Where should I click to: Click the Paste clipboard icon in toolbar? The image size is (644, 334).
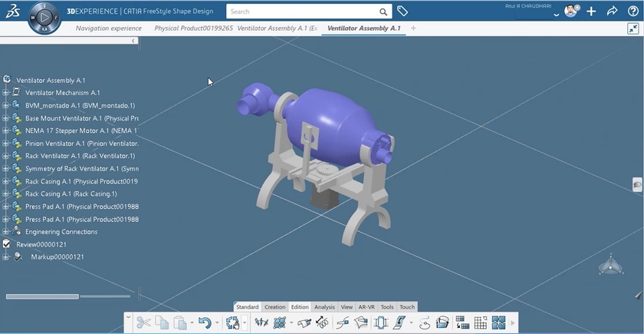click(179, 323)
